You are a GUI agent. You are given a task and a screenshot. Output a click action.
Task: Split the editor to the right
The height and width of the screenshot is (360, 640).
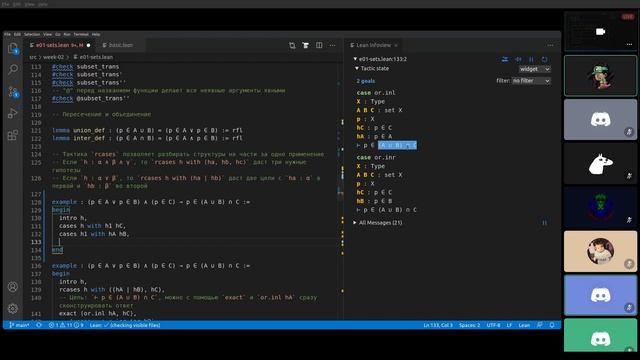[319, 45]
